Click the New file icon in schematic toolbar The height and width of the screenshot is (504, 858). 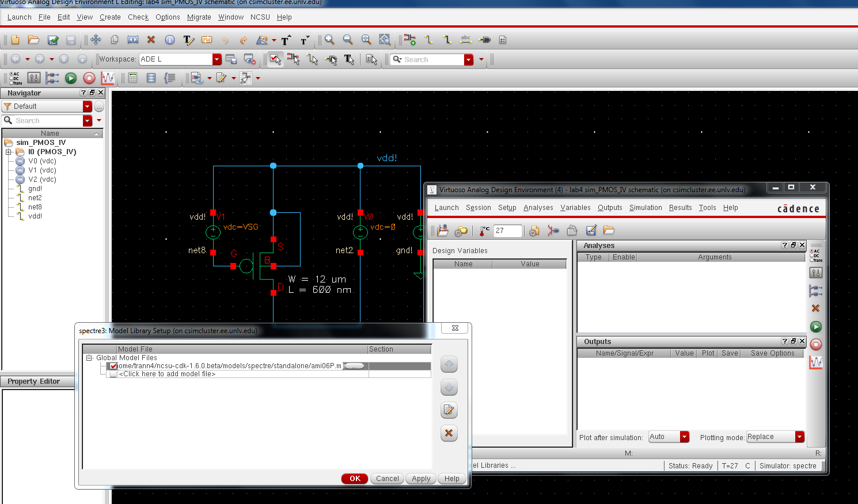[x=16, y=40]
